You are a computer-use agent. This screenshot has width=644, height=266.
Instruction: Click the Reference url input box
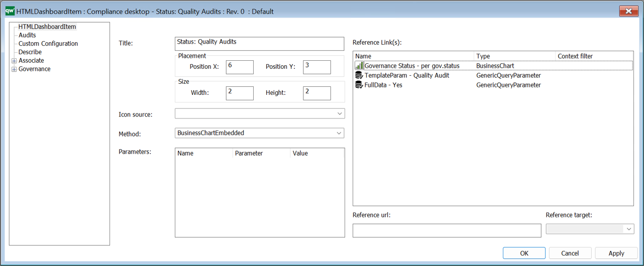447,230
